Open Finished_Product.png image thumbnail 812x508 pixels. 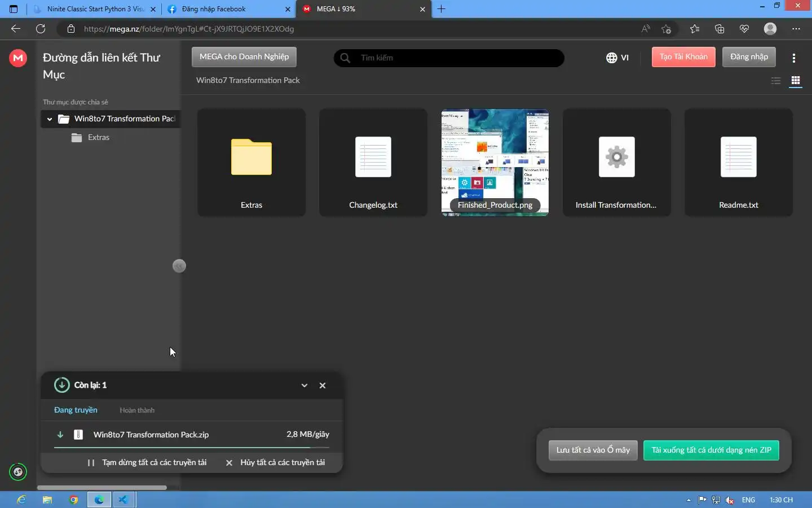495,163
